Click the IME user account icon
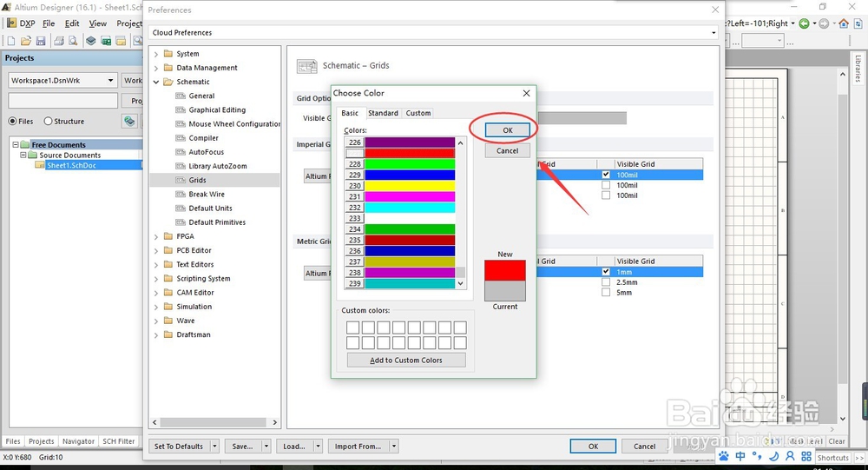 pos(790,456)
